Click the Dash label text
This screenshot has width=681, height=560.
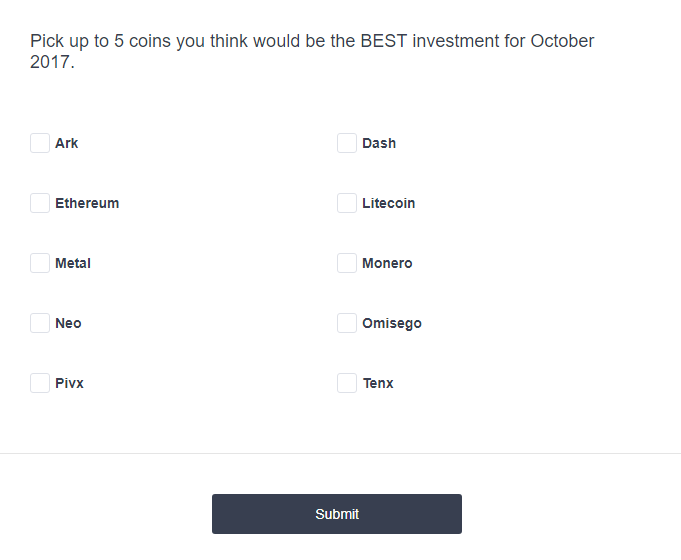(379, 143)
